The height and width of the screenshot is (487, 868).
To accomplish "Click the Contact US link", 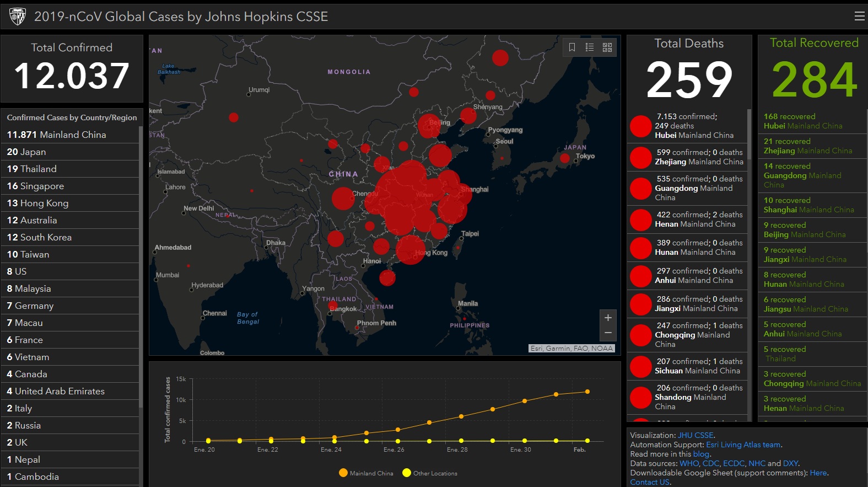I will click(x=650, y=482).
